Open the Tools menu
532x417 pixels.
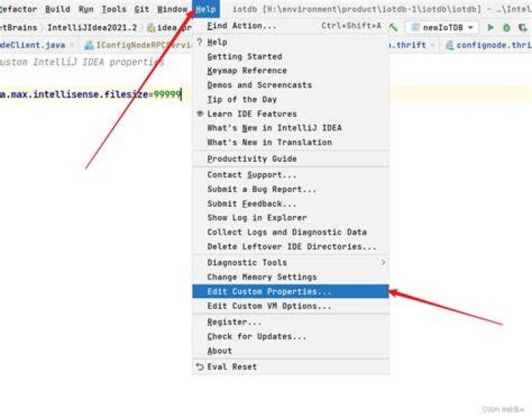pyautogui.click(x=114, y=9)
